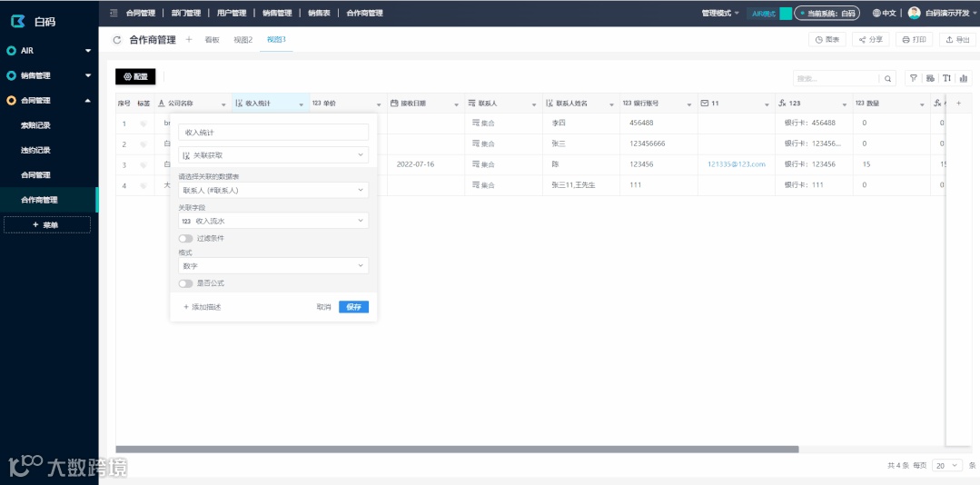The width and height of the screenshot is (980, 485).
Task: Click the 分享 share button
Action: point(871,39)
